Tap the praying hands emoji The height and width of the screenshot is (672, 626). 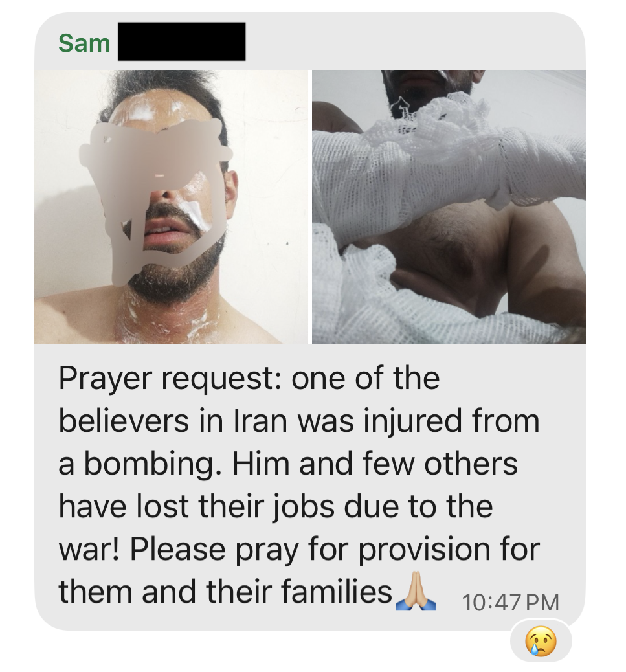coord(415,590)
